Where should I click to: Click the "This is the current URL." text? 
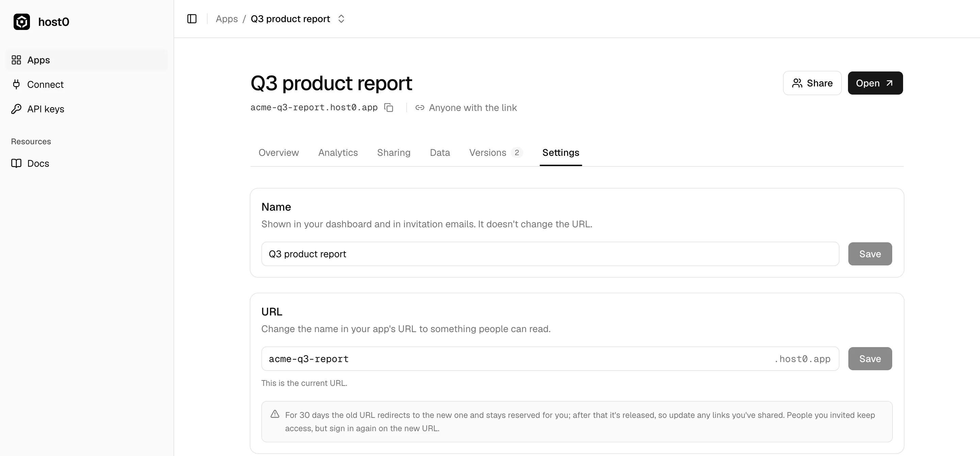[x=304, y=383]
